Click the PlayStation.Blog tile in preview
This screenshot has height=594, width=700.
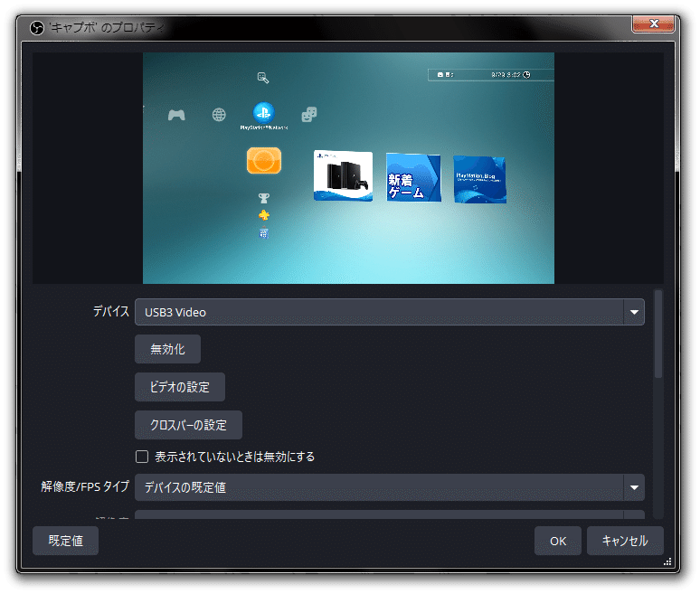point(480,179)
